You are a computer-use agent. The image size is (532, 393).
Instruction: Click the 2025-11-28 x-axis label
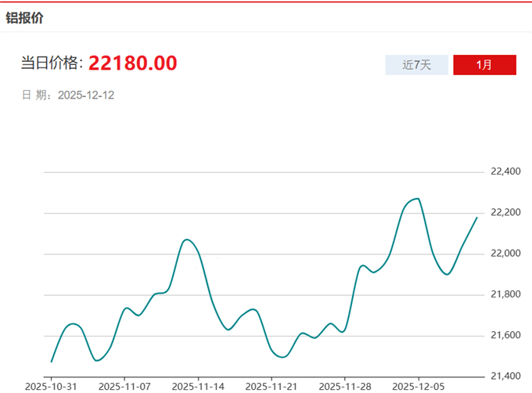(345, 386)
